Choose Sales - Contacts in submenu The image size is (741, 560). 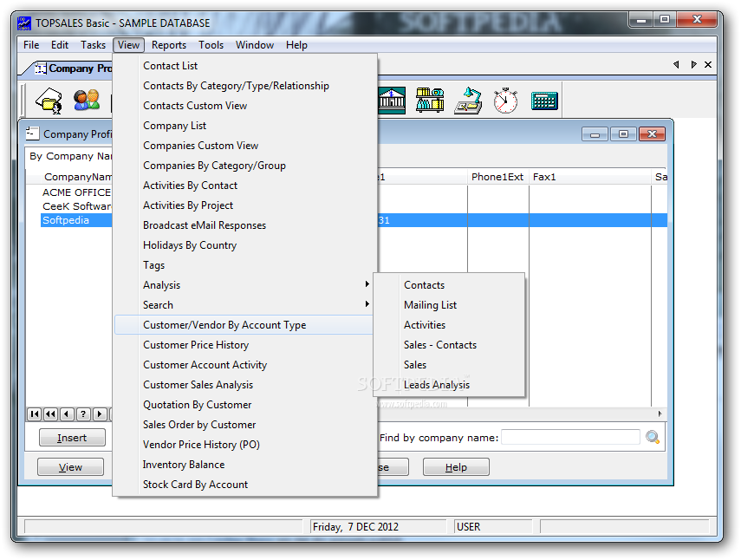(449, 345)
